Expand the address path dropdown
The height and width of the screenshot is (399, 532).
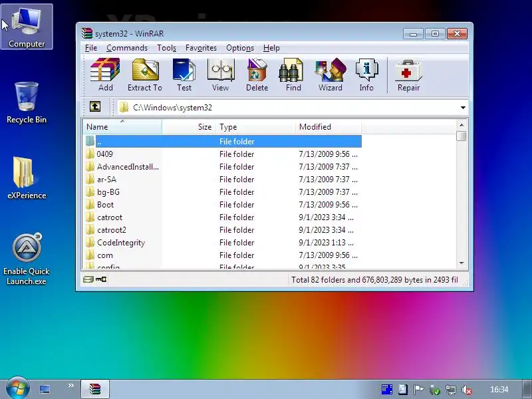(463, 108)
